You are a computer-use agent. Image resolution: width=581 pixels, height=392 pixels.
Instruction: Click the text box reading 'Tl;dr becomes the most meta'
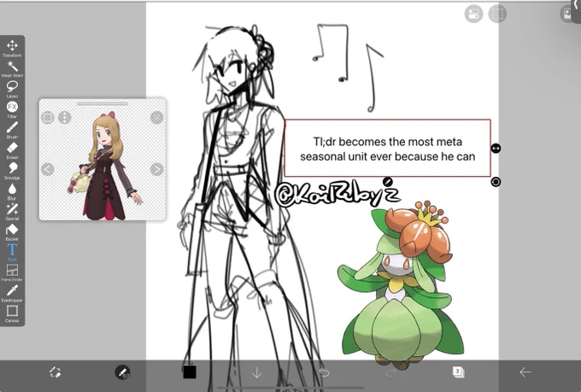388,149
